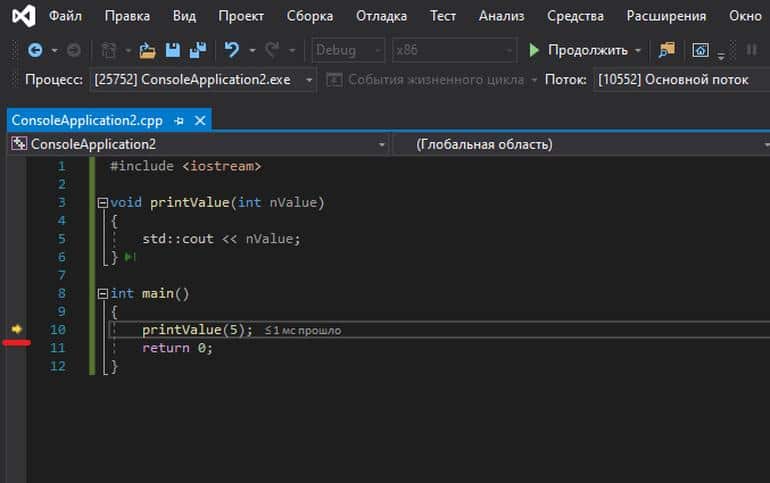This screenshot has height=483, width=770.
Task: Click the Visual Studio logo icon
Action: click(x=24, y=16)
